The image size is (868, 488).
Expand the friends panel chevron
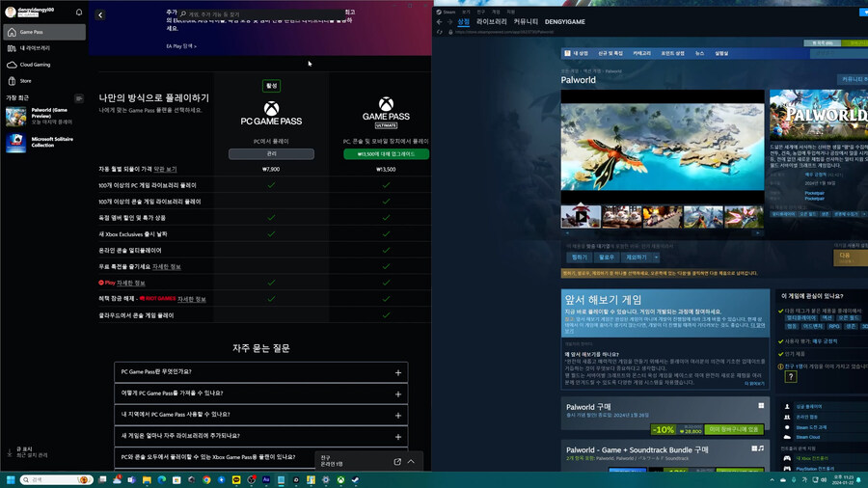tap(411, 461)
